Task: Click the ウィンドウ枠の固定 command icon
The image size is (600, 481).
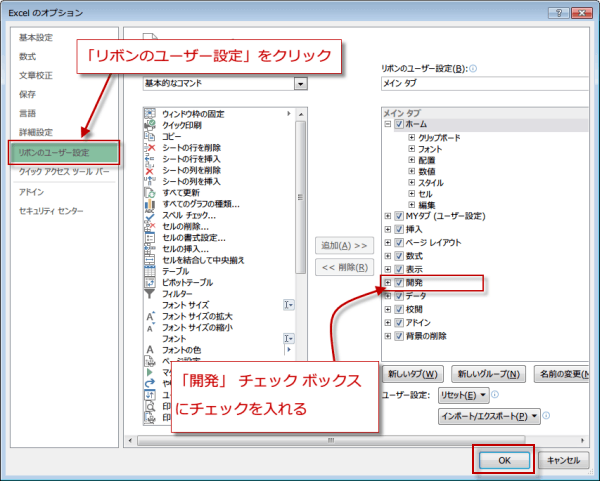Action: point(151,114)
